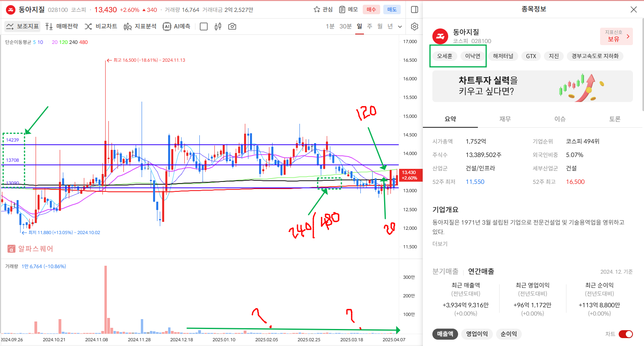Capture chart with camera icon

(x=232, y=26)
